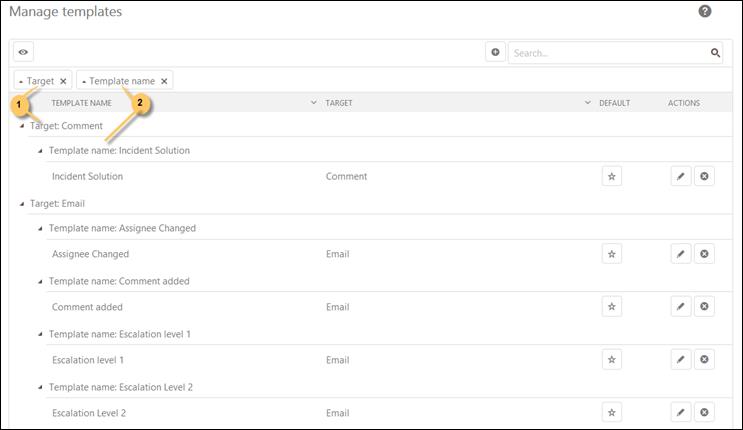The image size is (743, 430).
Task: Toggle column visibility eye button
Action: point(23,53)
